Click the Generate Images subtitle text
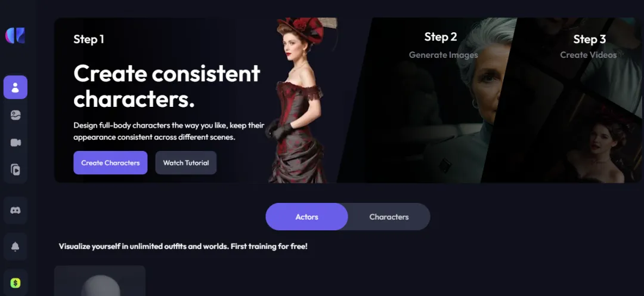 coord(444,55)
